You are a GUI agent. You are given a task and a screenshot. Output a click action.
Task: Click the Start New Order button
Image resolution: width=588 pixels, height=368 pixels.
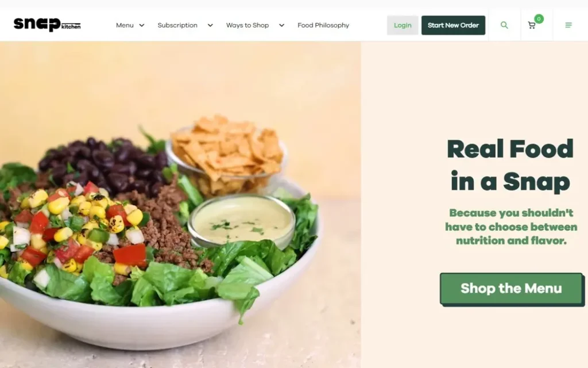[x=454, y=25]
